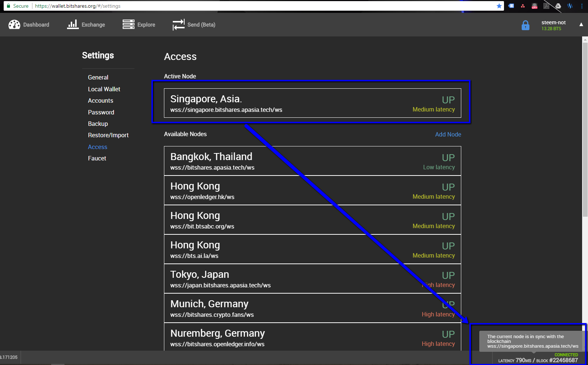
Task: Open the Google Drive extension icon
Action: click(558, 6)
